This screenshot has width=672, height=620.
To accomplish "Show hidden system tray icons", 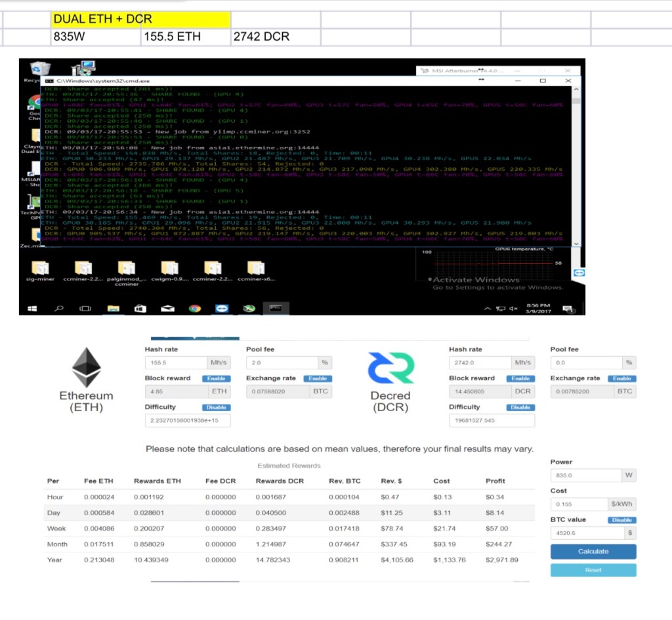I will (488, 309).
